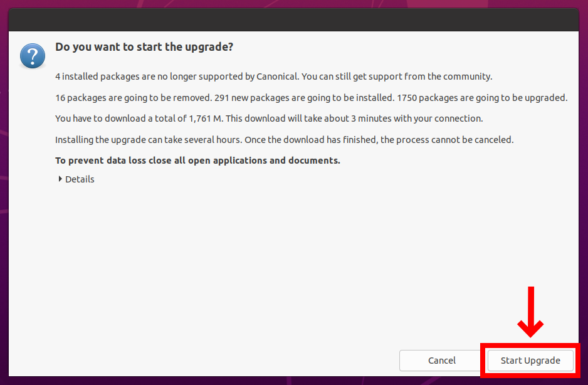Click the blue question mark icon
The width and height of the screenshot is (588, 385).
click(33, 56)
